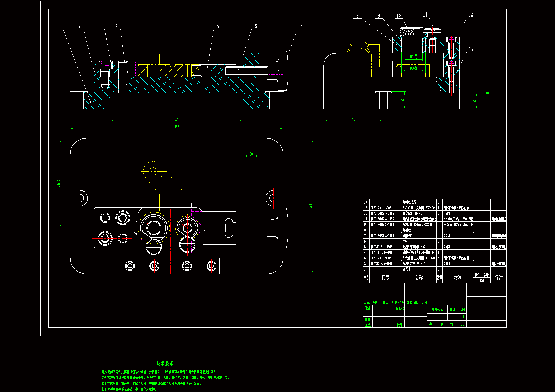
Task: Select the 阶段标记 title block cell
Action: coord(437,310)
